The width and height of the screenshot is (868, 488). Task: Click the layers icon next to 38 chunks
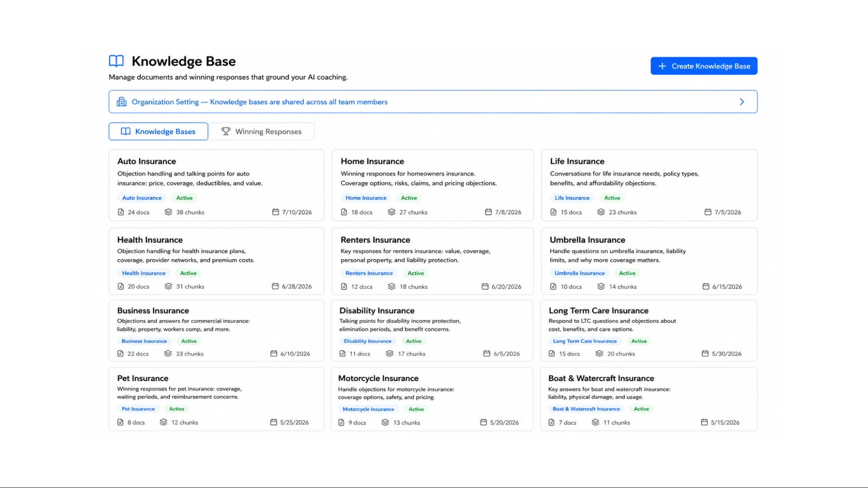(x=168, y=212)
